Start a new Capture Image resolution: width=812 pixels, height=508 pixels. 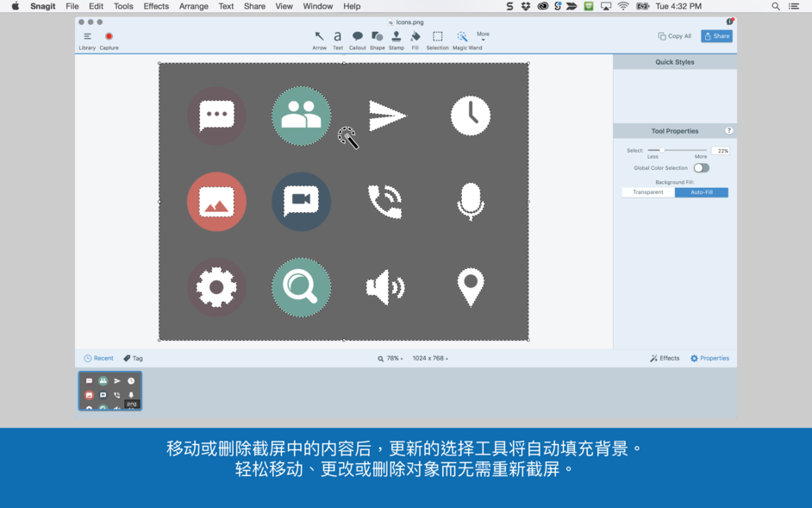(x=109, y=41)
